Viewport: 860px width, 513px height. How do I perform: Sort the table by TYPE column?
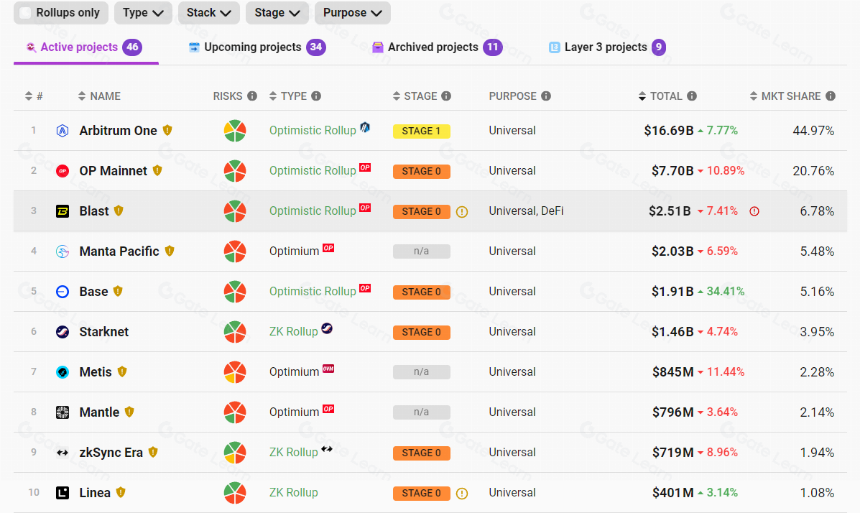pos(288,96)
